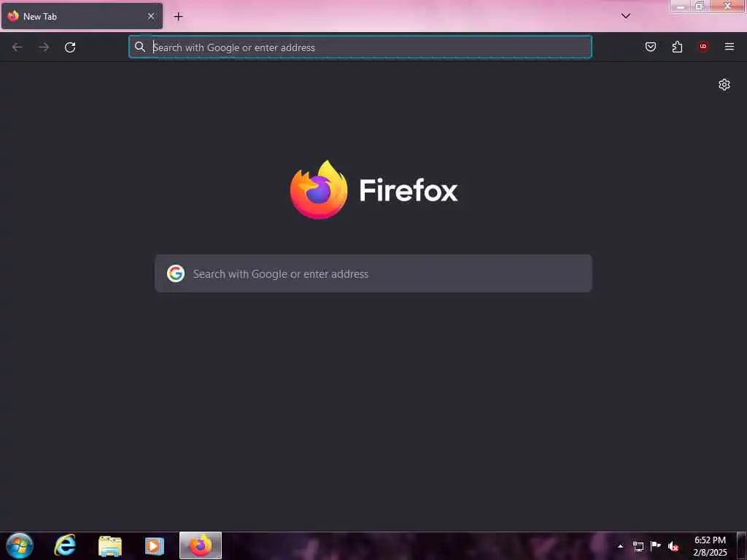Restore down the Firefox window
747x560 pixels.
pos(700,6)
